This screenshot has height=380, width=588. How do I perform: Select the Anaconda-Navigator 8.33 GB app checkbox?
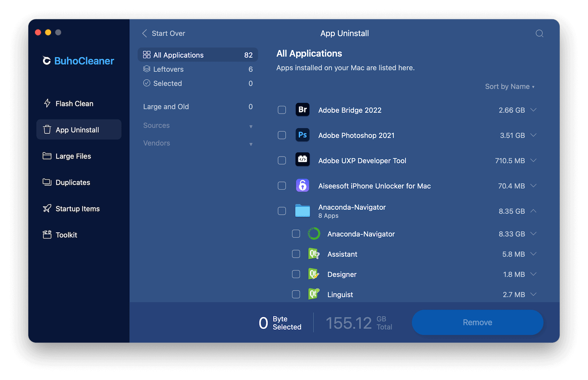point(296,234)
